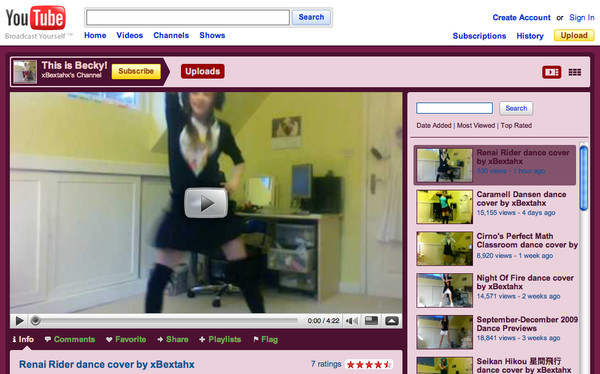Viewport: 600px width, 374px height.
Task: Open the Shows navigation link
Action: pos(212,35)
